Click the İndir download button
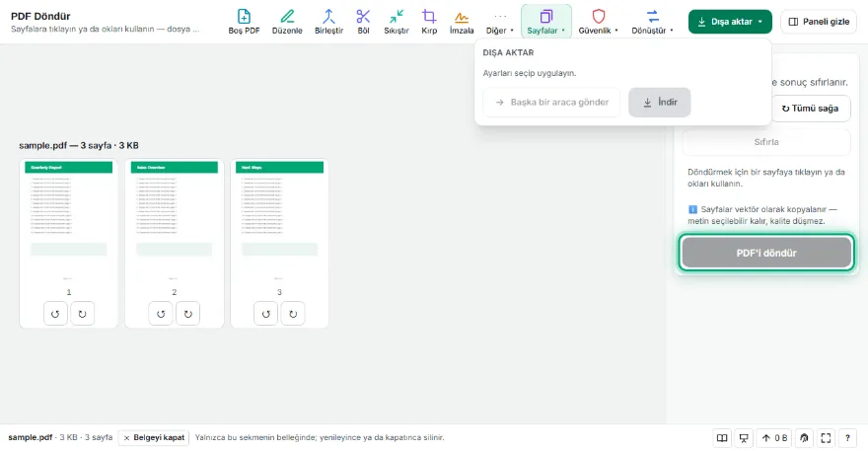The width and height of the screenshot is (868, 451). (x=659, y=102)
